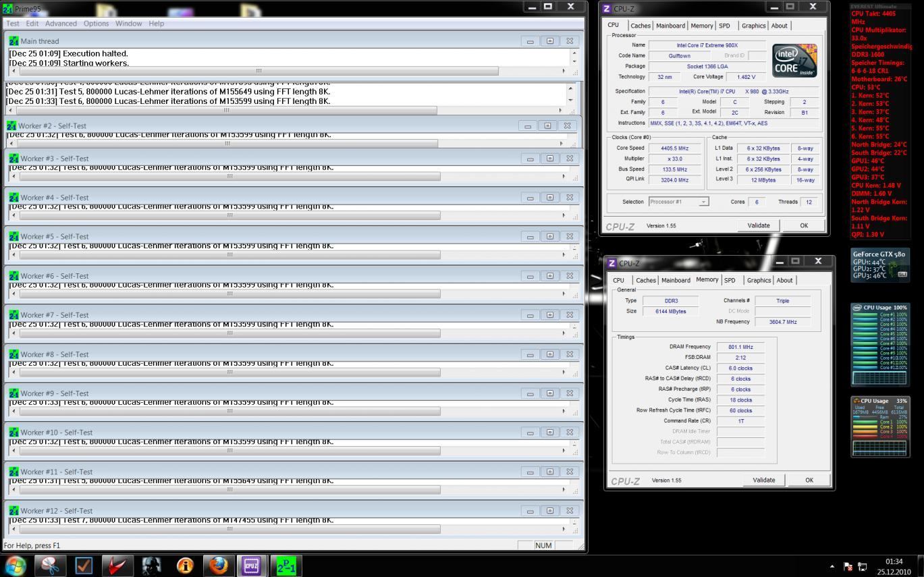Screen dimensions: 924x577
Task: Open Graphics tab in CPU-Z timings window
Action: 759,280
